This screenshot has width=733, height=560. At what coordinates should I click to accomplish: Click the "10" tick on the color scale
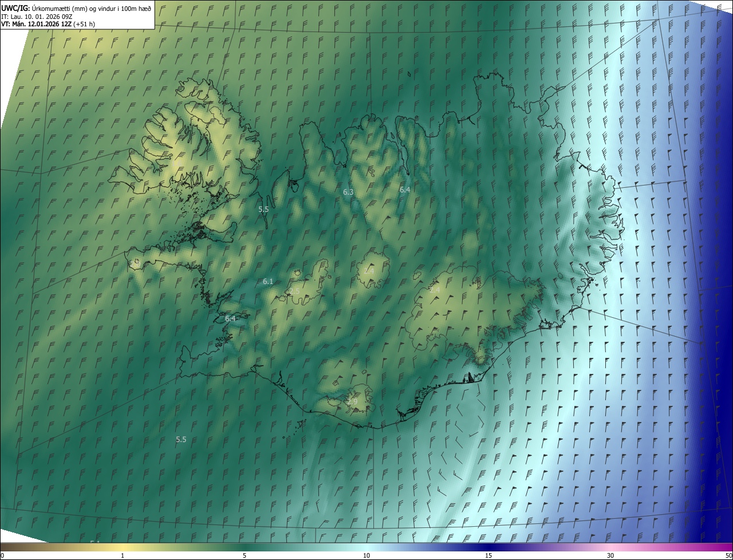tap(366, 555)
